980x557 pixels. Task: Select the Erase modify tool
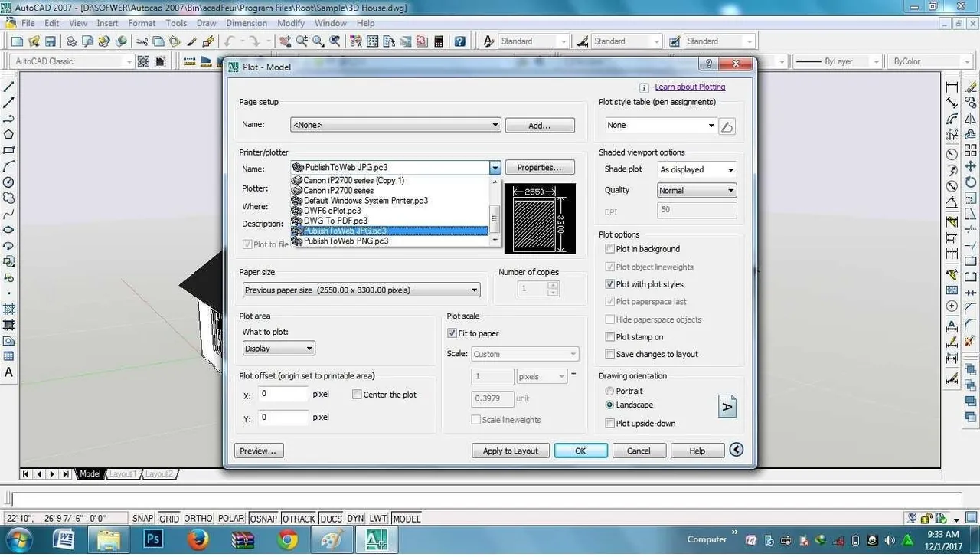[x=971, y=87]
